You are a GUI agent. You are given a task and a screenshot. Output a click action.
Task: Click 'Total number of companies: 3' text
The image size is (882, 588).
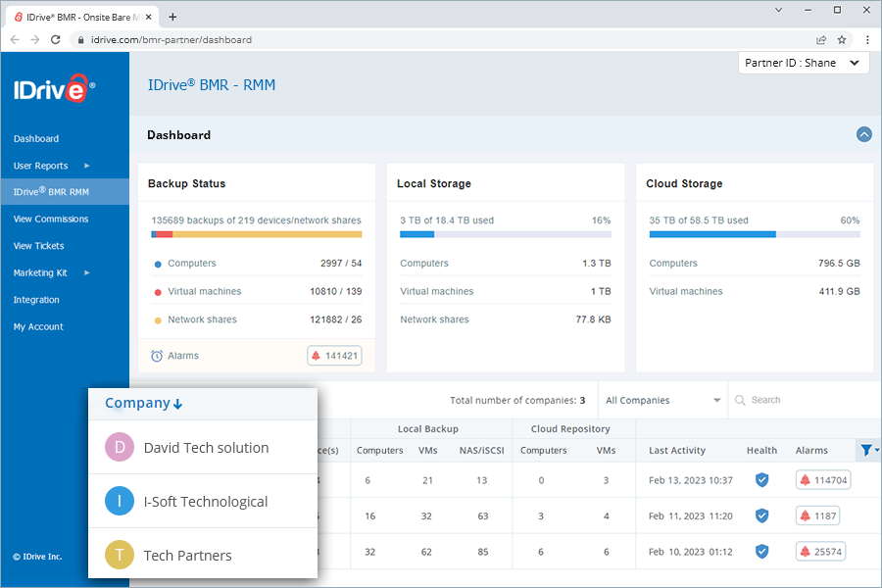517,400
